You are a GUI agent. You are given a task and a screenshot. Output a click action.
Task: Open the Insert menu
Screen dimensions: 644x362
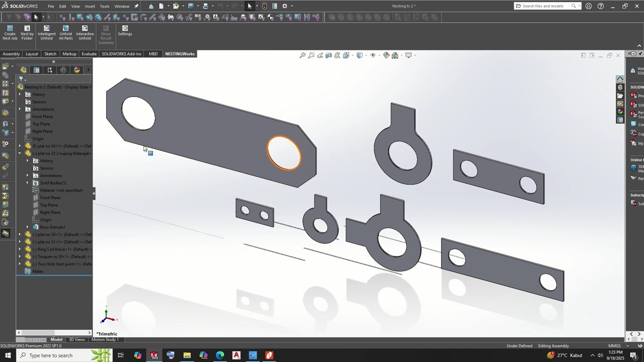pyautogui.click(x=90, y=7)
